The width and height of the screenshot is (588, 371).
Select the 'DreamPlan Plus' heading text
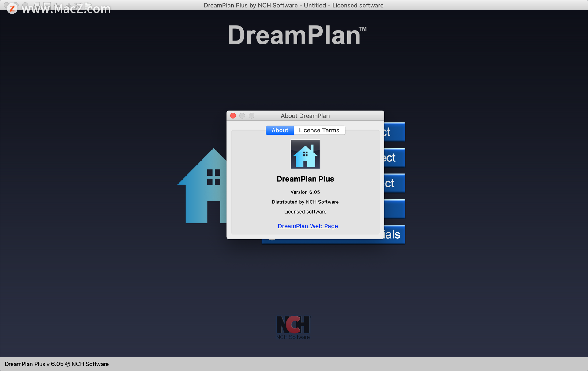point(305,179)
